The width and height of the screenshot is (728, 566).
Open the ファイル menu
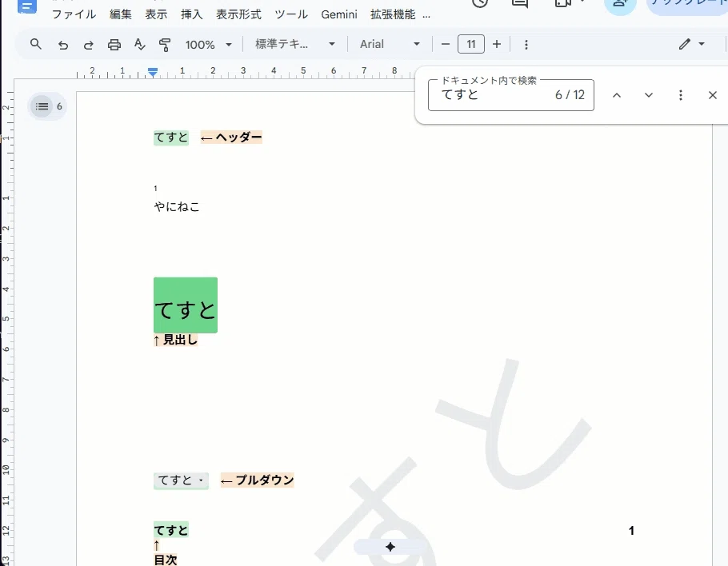74,14
